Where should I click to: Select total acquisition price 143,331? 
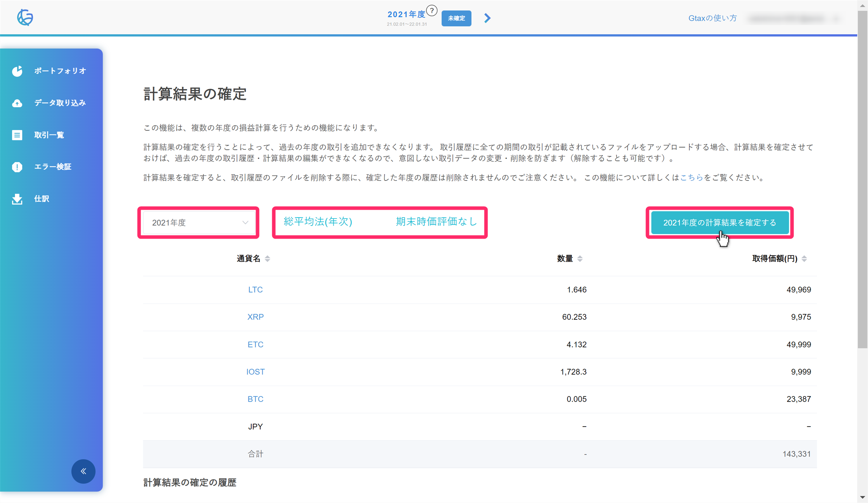point(796,454)
